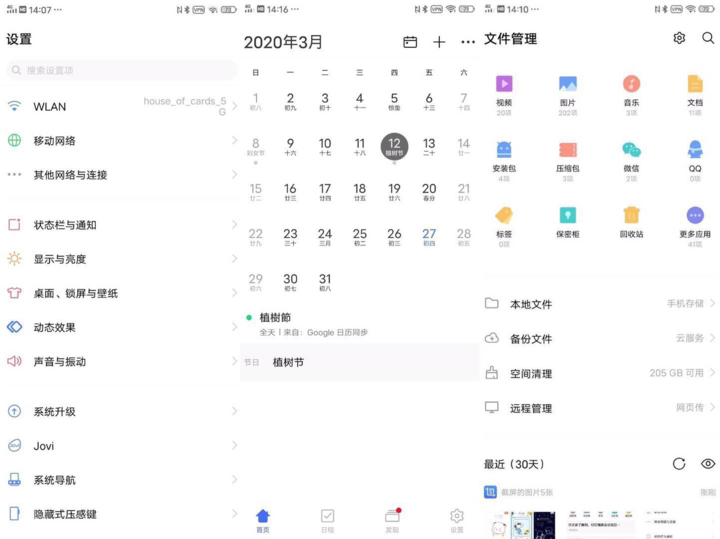This screenshot has height=539, width=720.
Task: Expand the 动态效果 row chevron
Action: (x=234, y=327)
